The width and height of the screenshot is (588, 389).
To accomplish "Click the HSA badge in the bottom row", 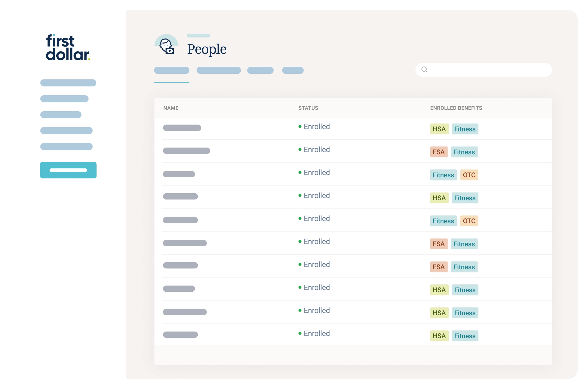I will coord(439,336).
